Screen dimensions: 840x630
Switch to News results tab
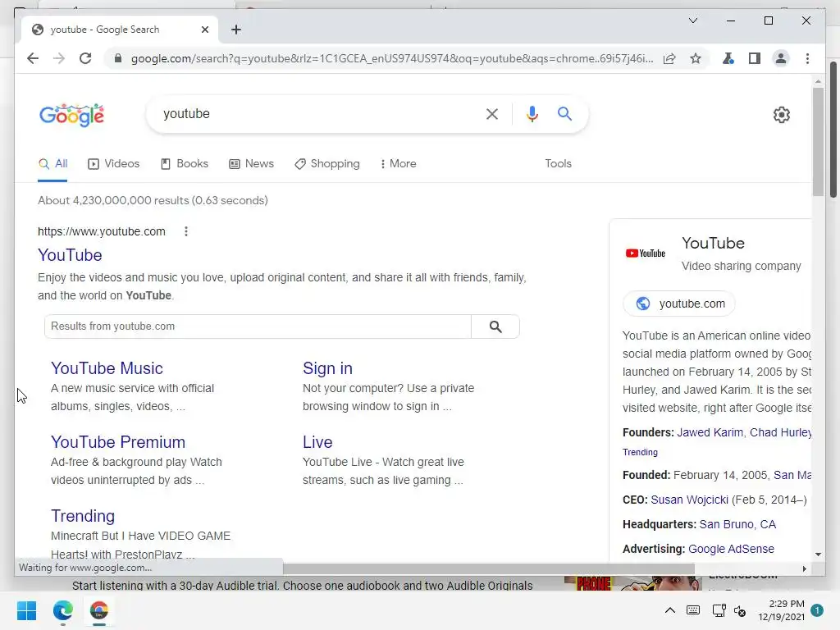coord(251,164)
